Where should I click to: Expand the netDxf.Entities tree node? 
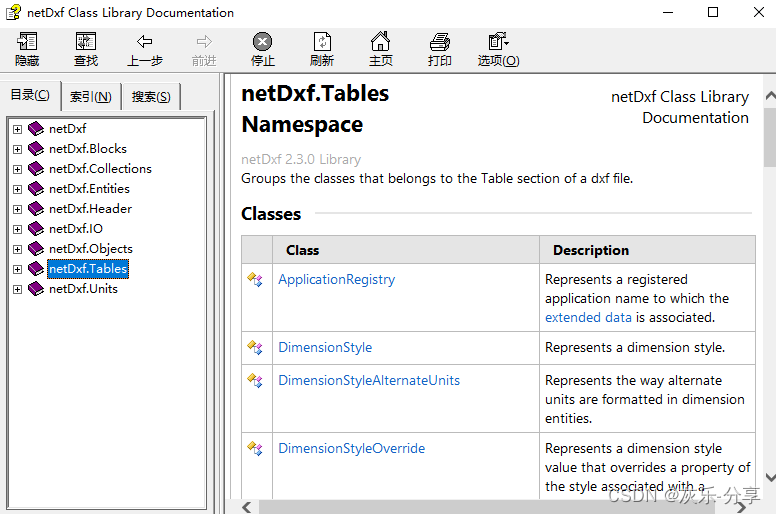point(17,189)
